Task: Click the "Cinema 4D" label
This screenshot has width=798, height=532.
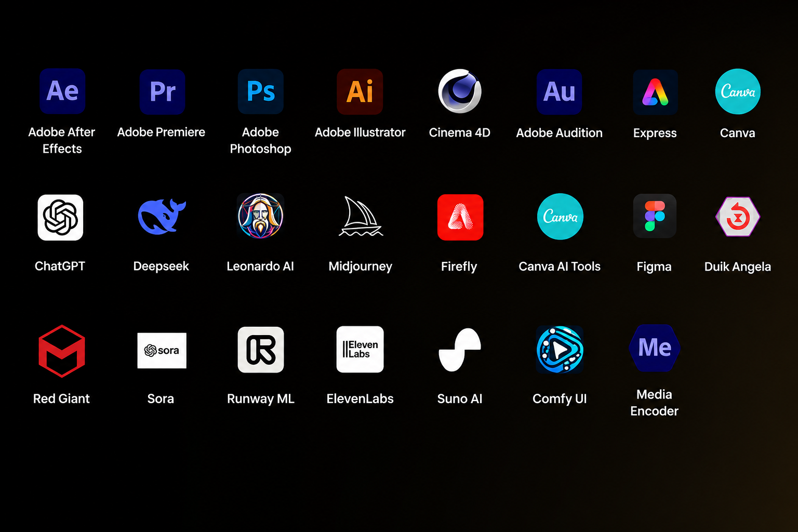Action: [x=460, y=132]
